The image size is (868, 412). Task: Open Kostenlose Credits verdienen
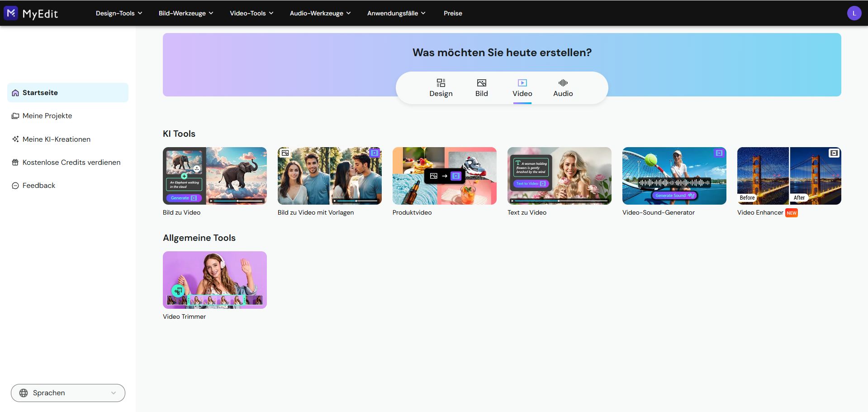point(68,163)
